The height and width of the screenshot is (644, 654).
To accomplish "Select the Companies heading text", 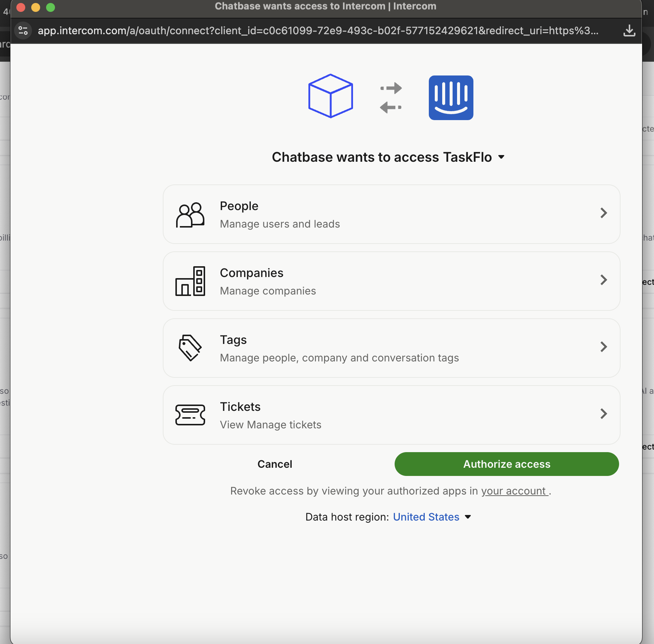I will point(252,273).
